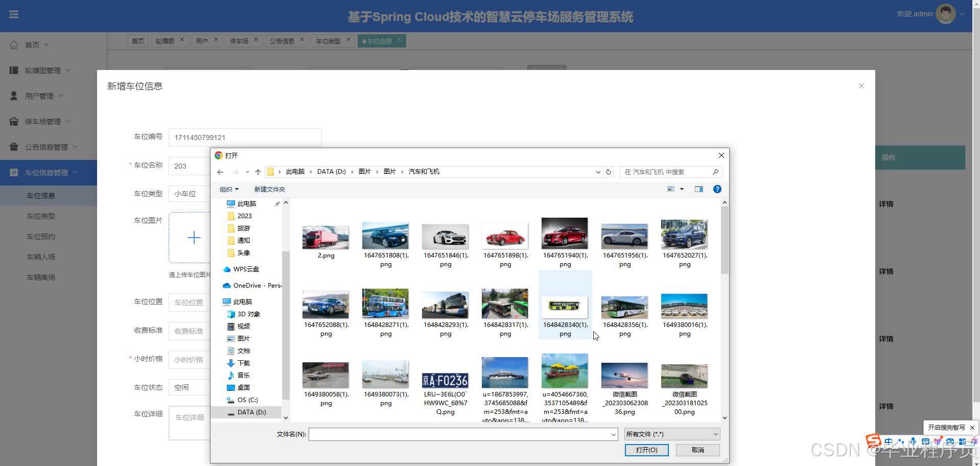Click the 取消 button in file dialog
980x466 pixels.
coord(698,450)
